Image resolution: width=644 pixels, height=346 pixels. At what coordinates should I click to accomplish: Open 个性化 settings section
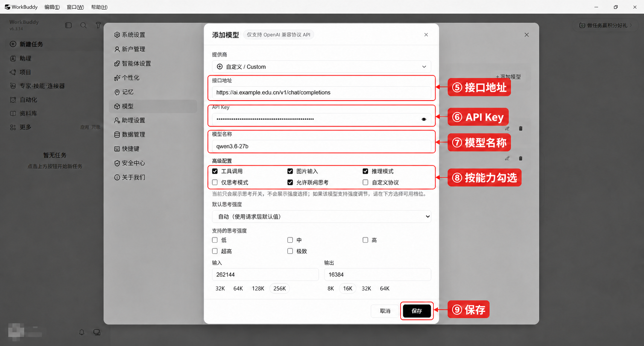coord(153,78)
